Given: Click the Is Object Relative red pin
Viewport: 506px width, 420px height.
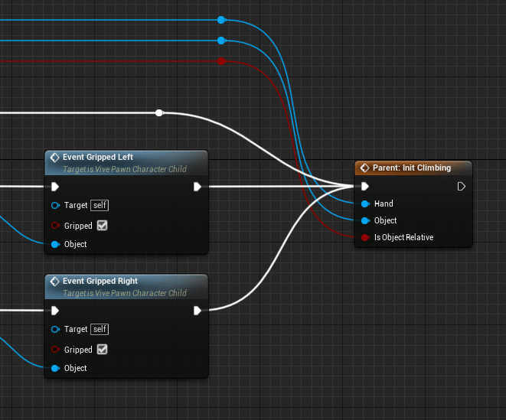Looking at the screenshot, I should 366,237.
